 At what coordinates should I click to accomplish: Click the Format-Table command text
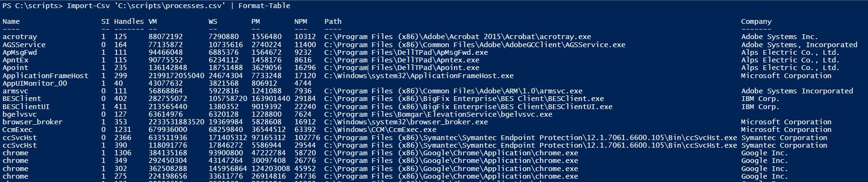(x=264, y=6)
